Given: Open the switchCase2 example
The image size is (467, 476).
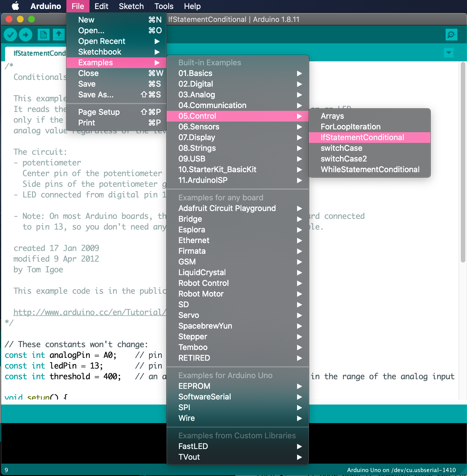Looking at the screenshot, I should pyautogui.click(x=370, y=159).
